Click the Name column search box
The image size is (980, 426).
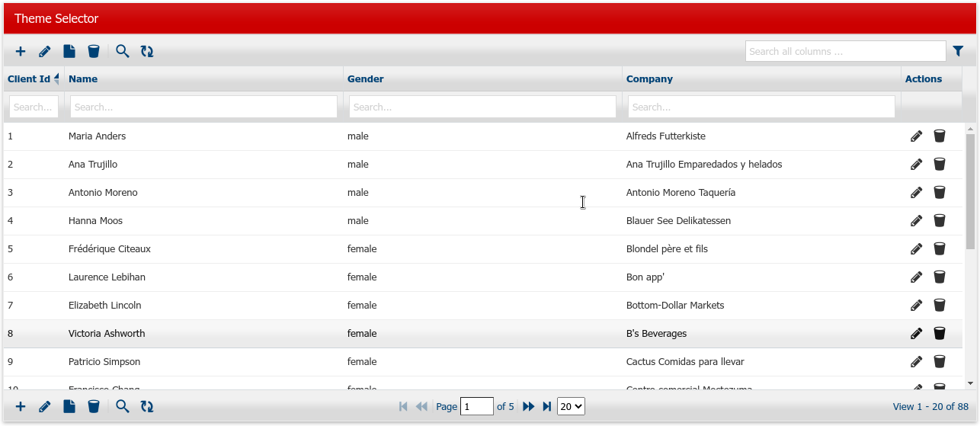pos(203,107)
